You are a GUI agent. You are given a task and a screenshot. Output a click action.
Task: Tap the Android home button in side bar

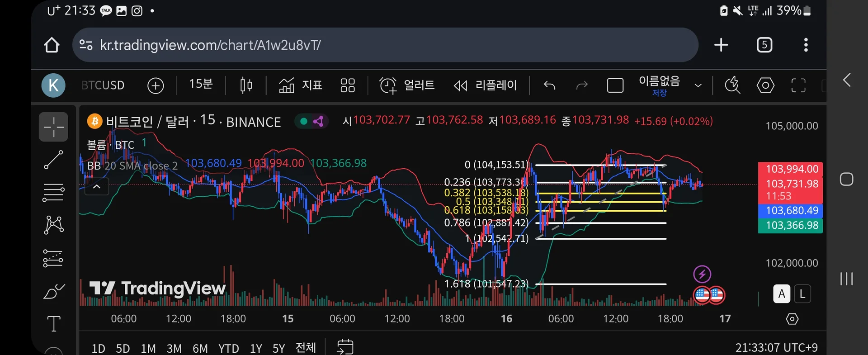847,179
